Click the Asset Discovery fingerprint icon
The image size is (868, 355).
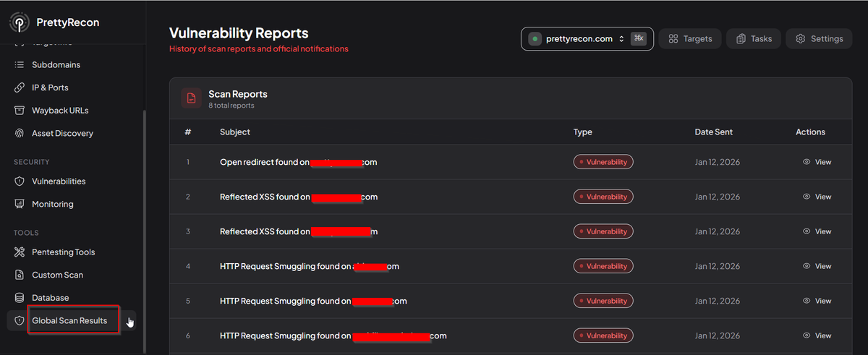pyautogui.click(x=20, y=134)
